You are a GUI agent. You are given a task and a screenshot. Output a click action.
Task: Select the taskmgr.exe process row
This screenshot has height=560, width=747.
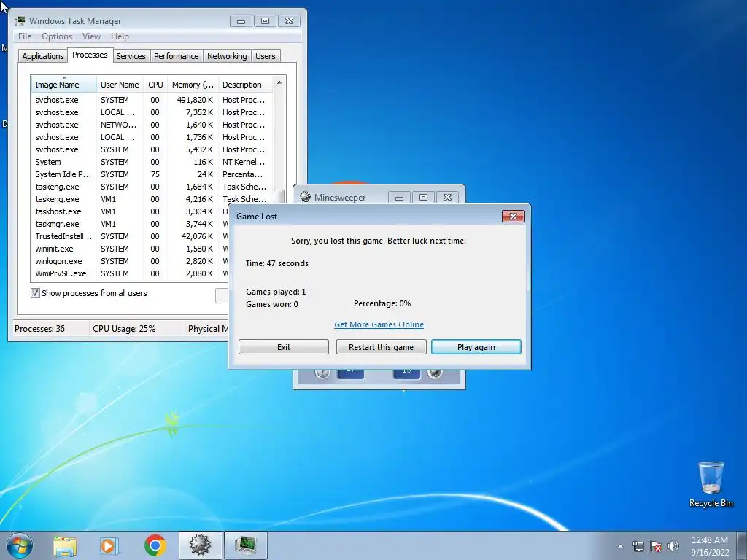pyautogui.click(x=128, y=224)
